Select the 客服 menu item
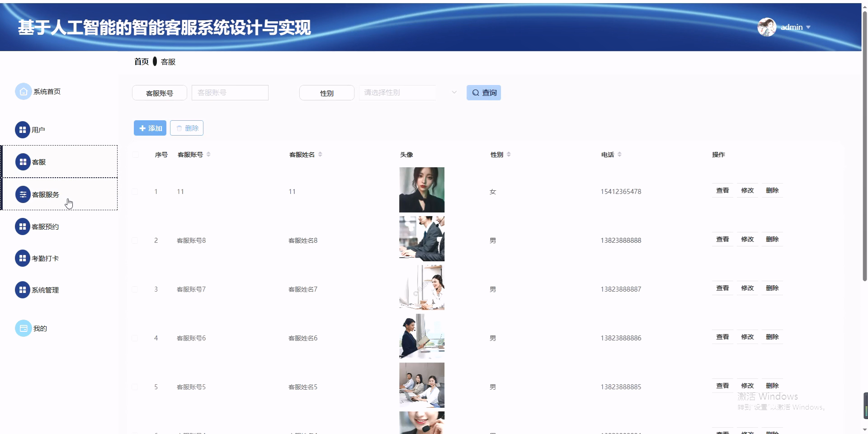The image size is (868, 434). pyautogui.click(x=60, y=162)
